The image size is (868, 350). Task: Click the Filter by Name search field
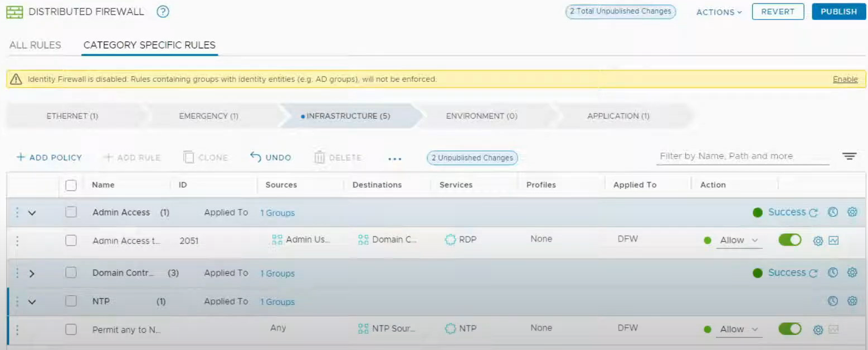coord(742,156)
